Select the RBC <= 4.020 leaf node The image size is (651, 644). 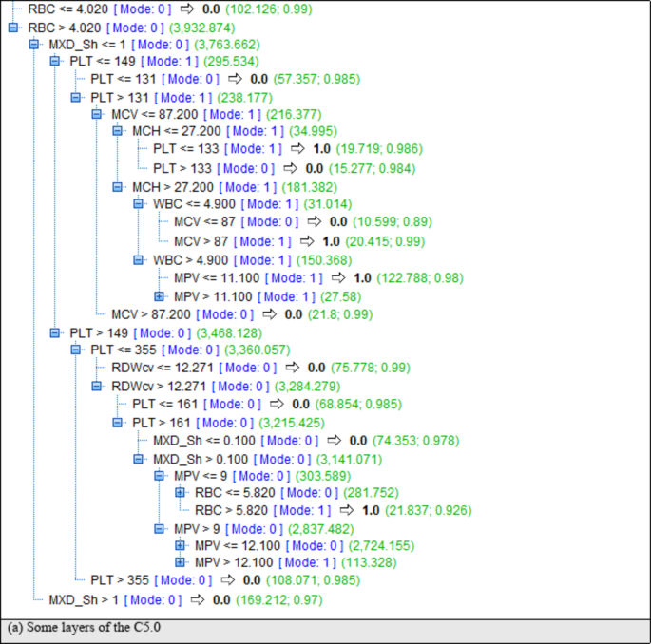(64, 9)
